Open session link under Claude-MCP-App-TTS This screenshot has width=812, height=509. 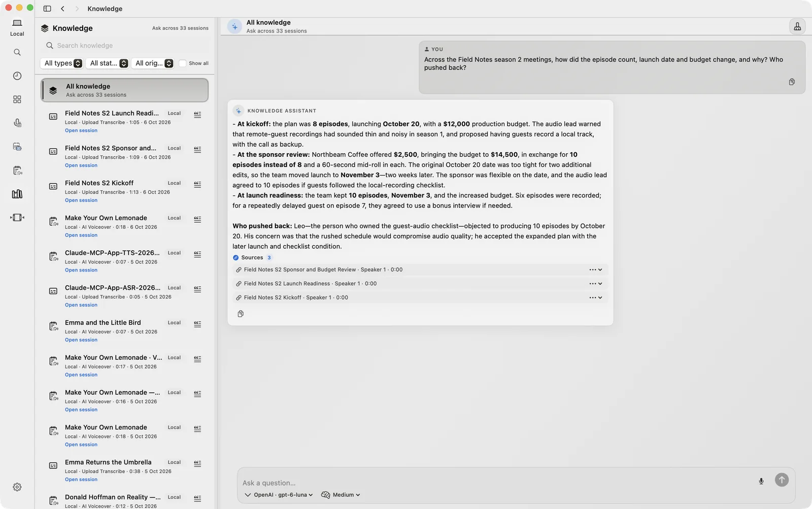81,270
